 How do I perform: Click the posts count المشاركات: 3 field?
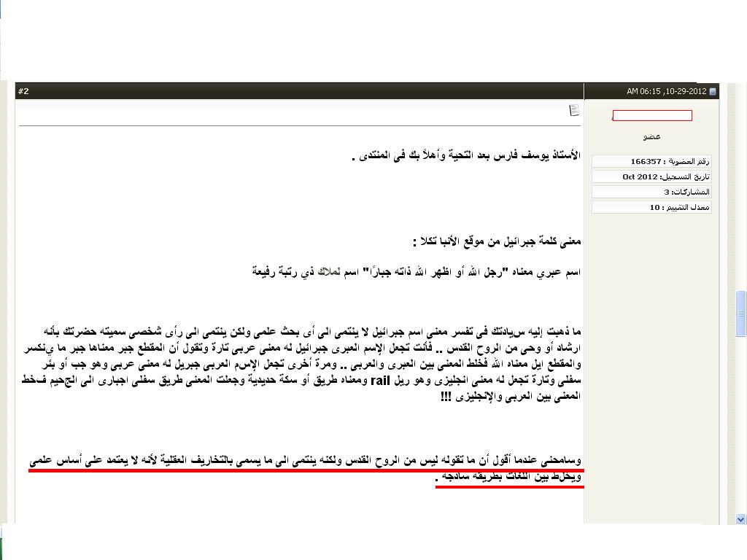[x=651, y=192]
